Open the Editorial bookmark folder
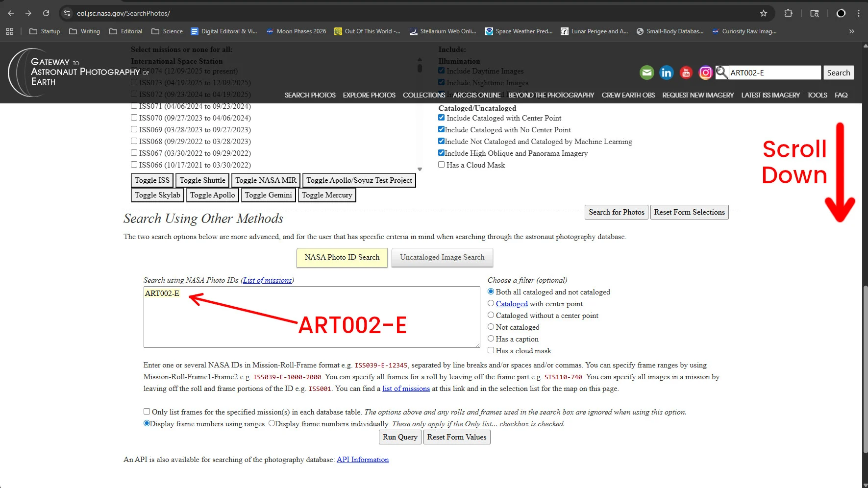The width and height of the screenshot is (868, 488). 126,31
